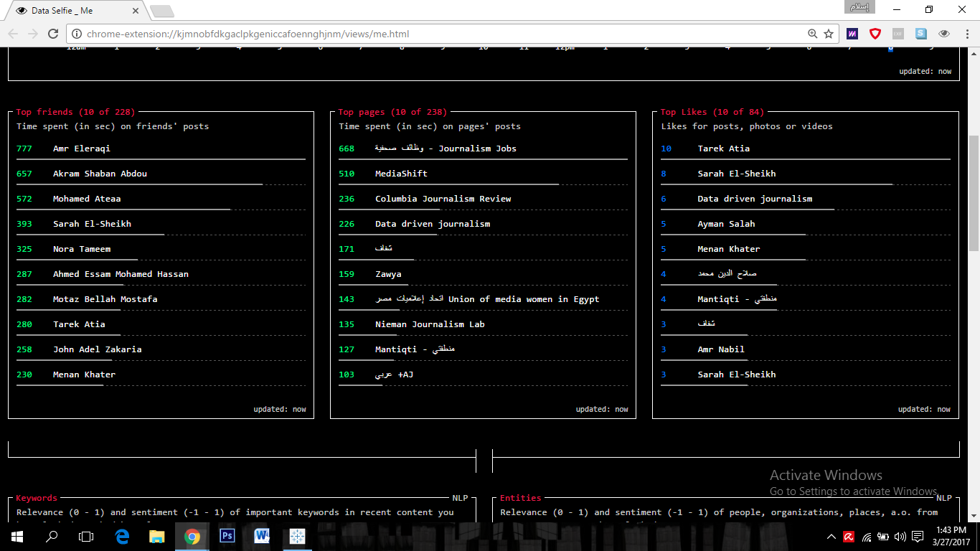Click Amr Nabil in Top Likes

coord(721,349)
